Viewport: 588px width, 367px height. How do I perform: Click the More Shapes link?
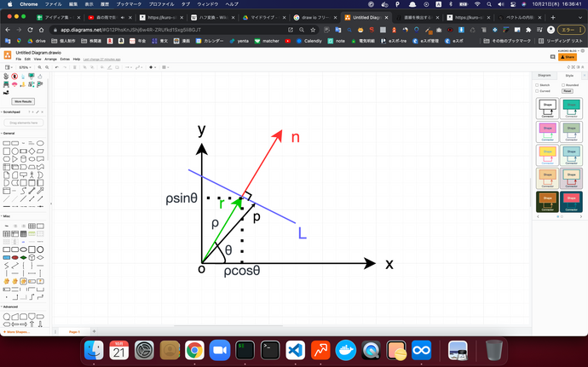16,332
